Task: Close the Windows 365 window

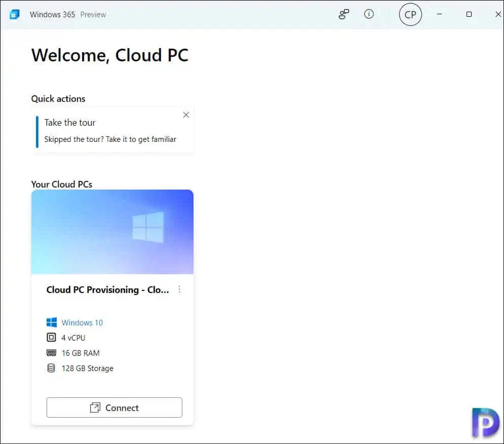Action: pos(498,14)
